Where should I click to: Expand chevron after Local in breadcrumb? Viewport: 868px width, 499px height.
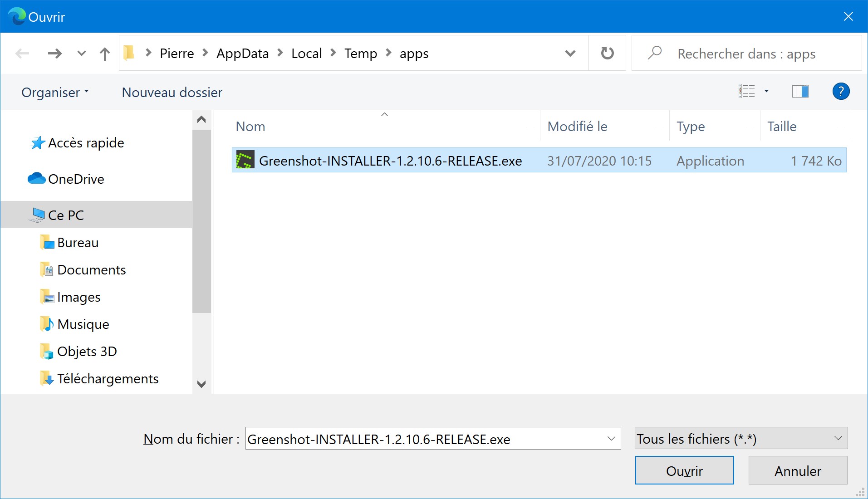pos(333,53)
